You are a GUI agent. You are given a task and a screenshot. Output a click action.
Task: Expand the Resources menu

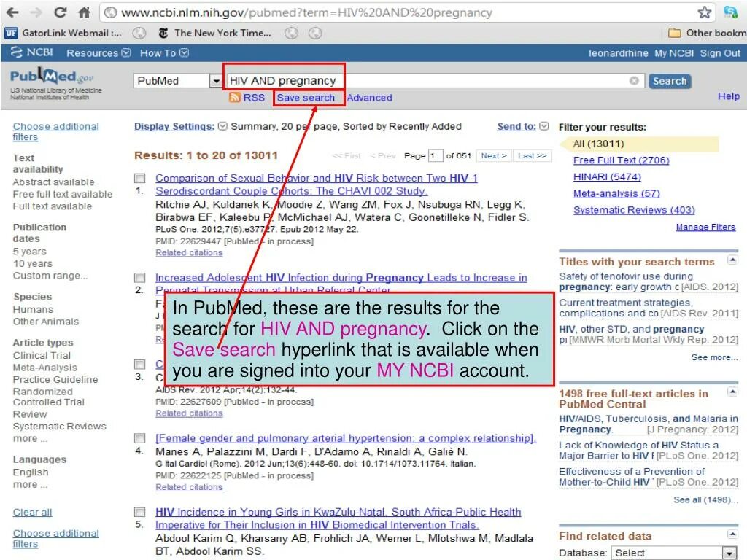[x=98, y=52]
